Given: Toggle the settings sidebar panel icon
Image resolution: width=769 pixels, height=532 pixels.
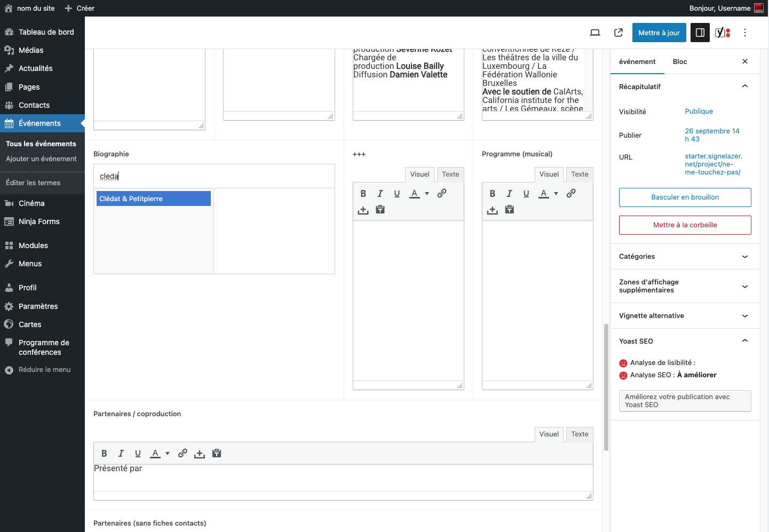Looking at the screenshot, I should 700,33.
